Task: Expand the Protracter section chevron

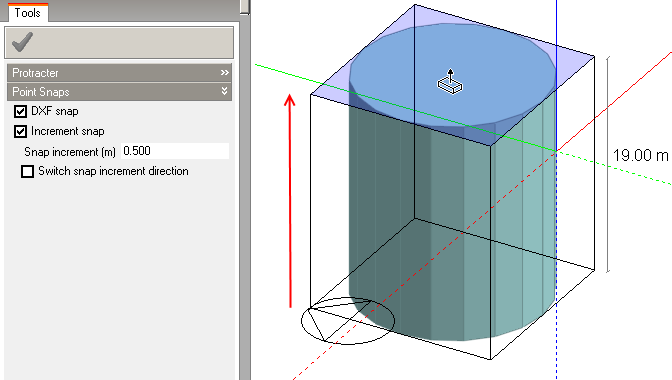Action: 225,73
